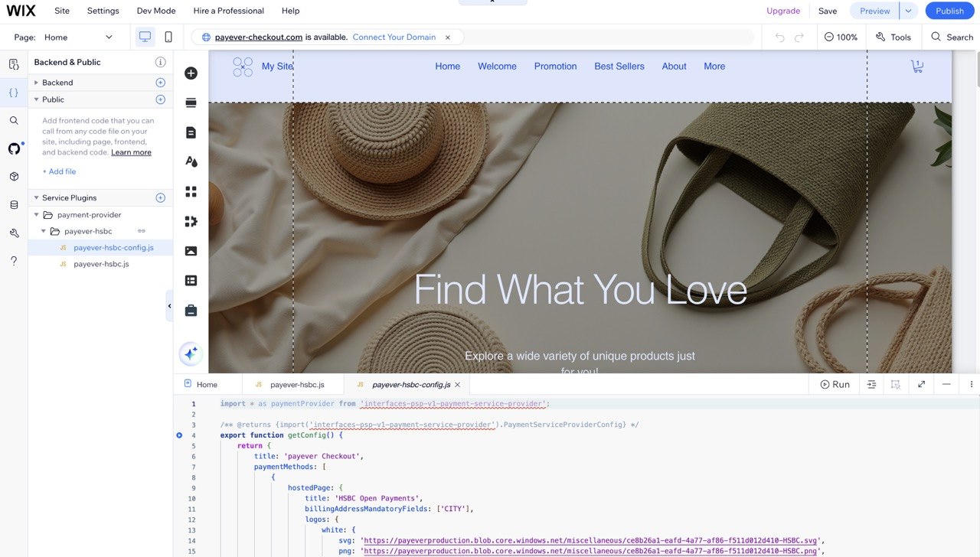Screen dimensions: 980x557
Task: Expand the code editor to full size
Action: [x=922, y=384]
